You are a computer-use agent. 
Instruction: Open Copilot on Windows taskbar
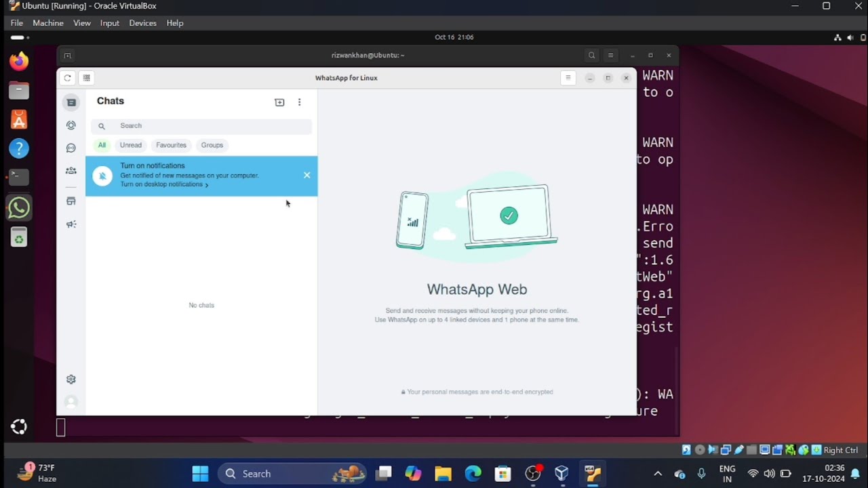tap(413, 473)
